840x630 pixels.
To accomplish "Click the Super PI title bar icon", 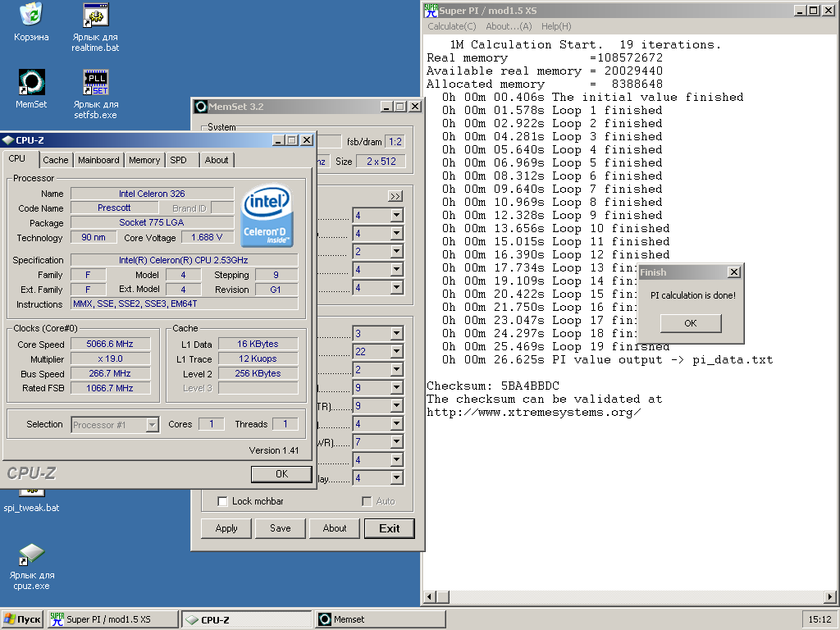I will [431, 10].
